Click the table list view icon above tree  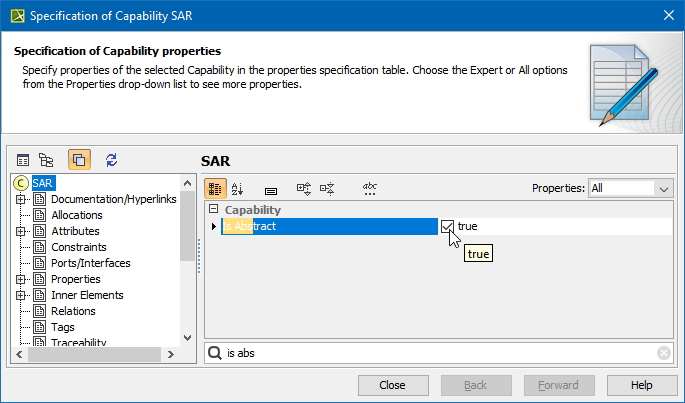23,160
